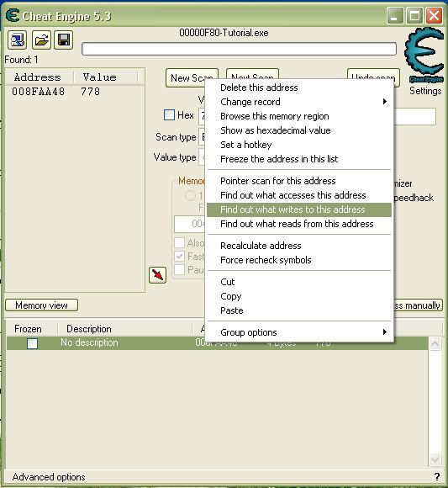448x488 pixels.
Task: Choose Freeze the address in this list
Action: [279, 159]
